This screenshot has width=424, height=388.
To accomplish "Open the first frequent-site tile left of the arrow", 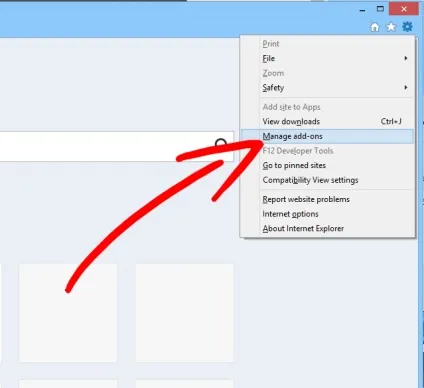I will coord(68,313).
